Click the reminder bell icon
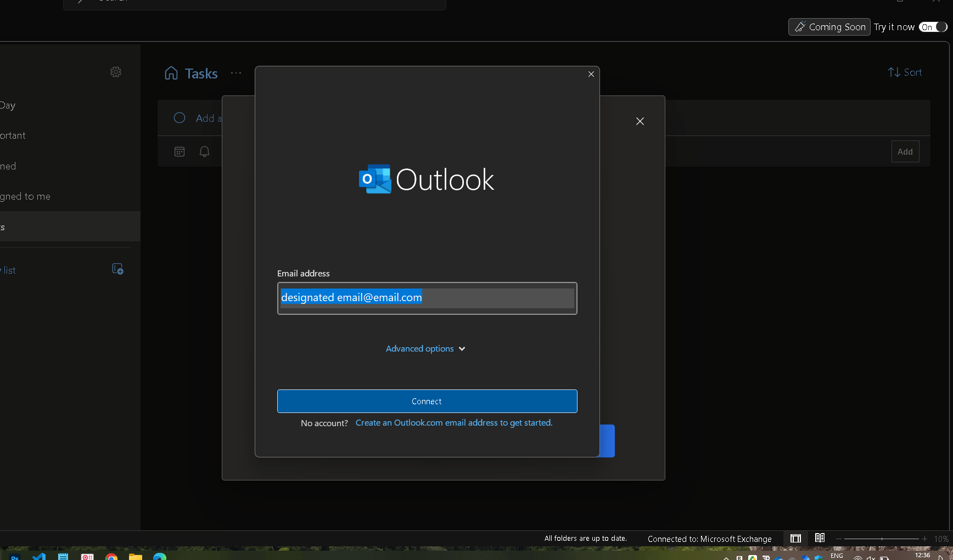This screenshot has width=953, height=560. 204,151
